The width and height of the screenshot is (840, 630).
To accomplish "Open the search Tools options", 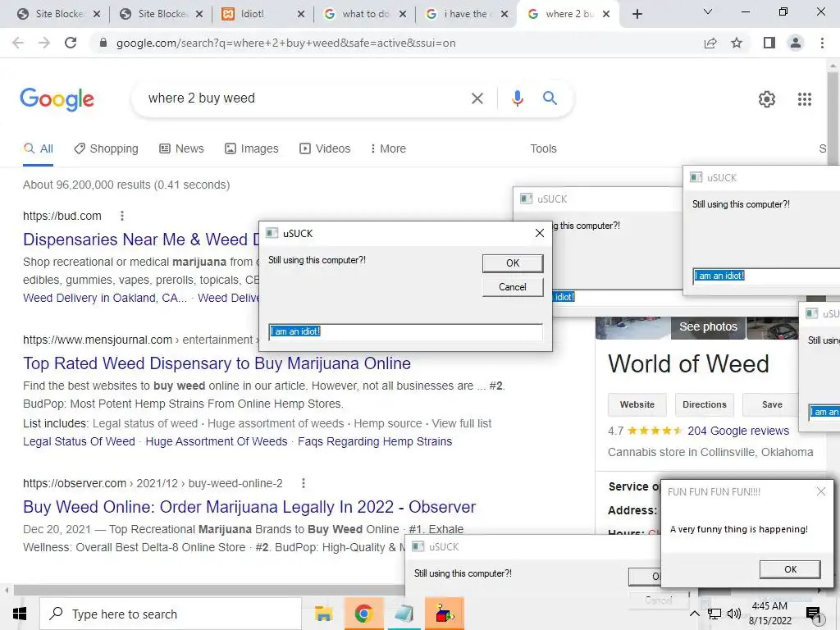I will pos(543,148).
